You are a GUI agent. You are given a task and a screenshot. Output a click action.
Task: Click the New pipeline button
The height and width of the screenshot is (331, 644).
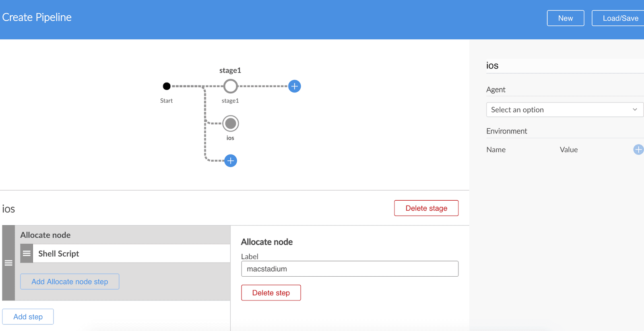(x=565, y=18)
